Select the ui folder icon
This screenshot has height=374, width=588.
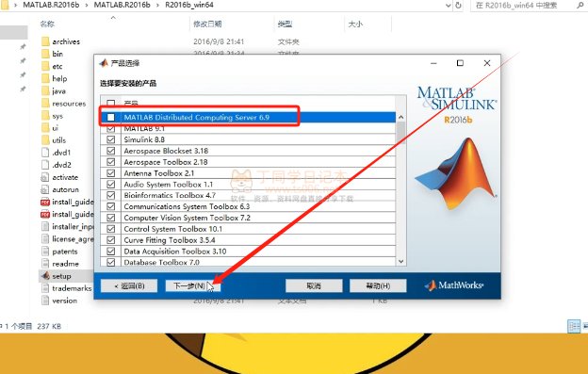pyautogui.click(x=45, y=128)
